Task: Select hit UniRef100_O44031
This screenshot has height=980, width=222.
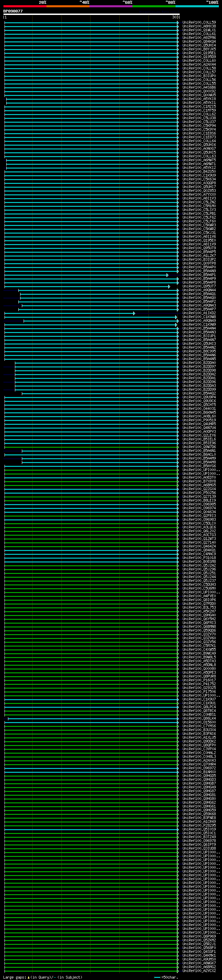Action: pyautogui.click(x=199, y=408)
